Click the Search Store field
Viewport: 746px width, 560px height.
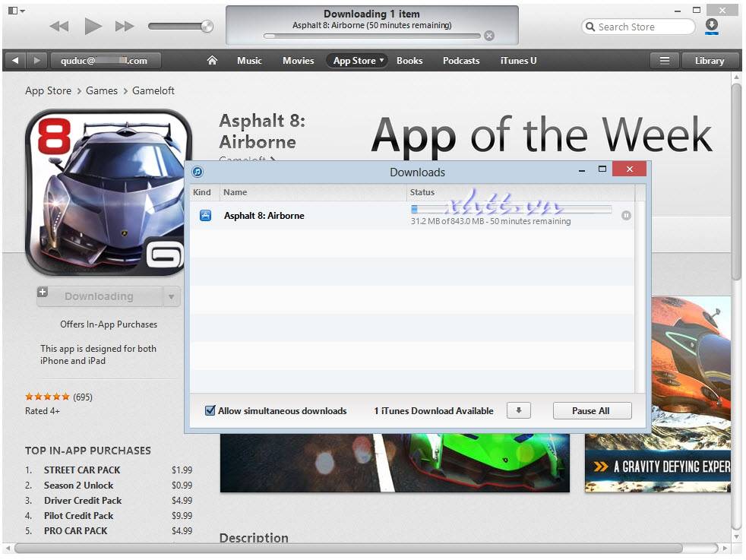click(638, 27)
